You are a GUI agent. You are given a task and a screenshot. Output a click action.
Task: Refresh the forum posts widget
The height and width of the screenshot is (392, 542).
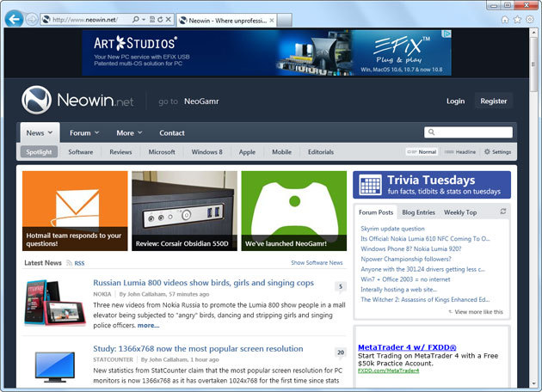pos(503,211)
